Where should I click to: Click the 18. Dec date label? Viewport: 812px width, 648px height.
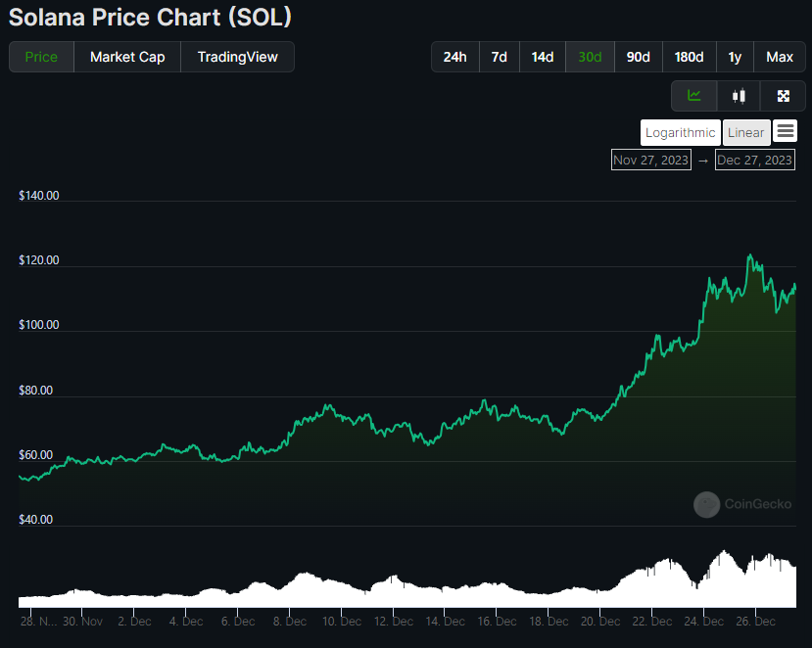click(549, 622)
